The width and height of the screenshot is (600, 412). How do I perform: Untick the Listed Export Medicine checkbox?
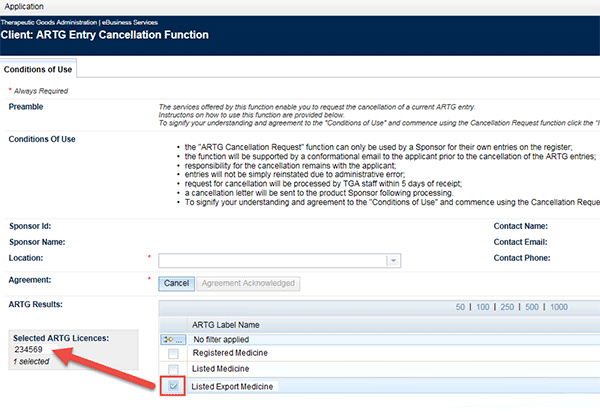(174, 386)
